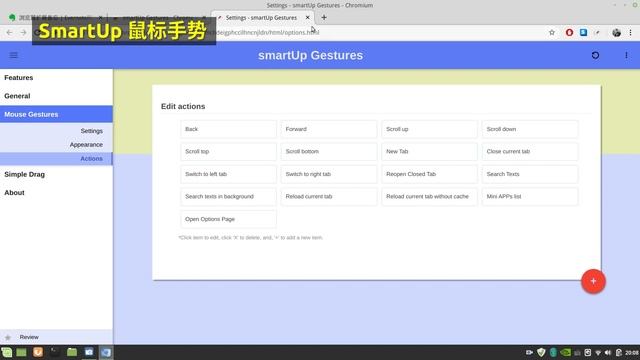Click the show desktop icon in the taskbar
This screenshot has width=640, height=360.
(x=21, y=352)
